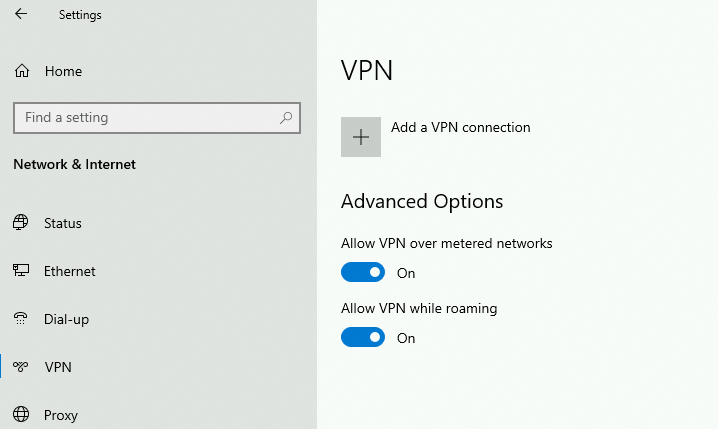Select the Status globe icon

(x=21, y=223)
